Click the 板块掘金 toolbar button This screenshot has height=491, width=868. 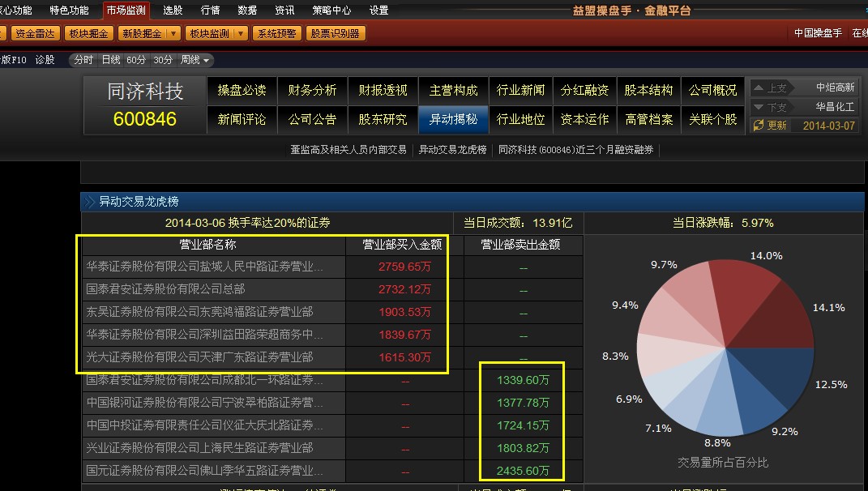coord(88,34)
